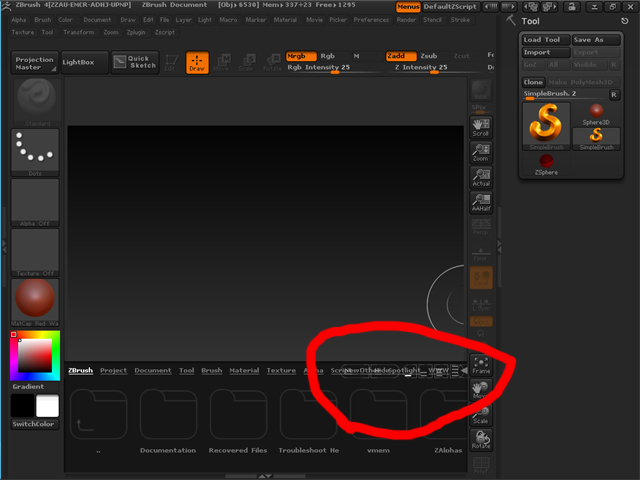Select the black secondary color swatch
This screenshot has width=640, height=480.
point(22,406)
